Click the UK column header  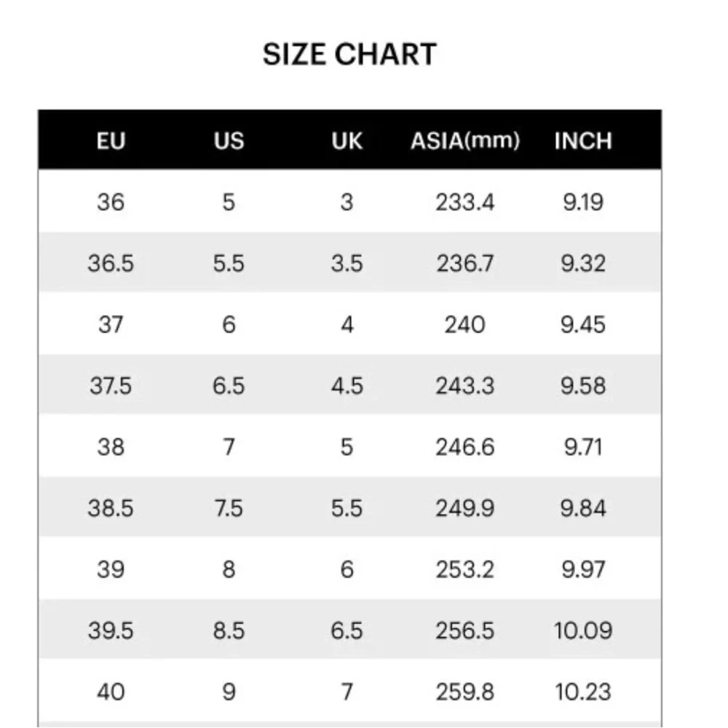click(x=347, y=141)
